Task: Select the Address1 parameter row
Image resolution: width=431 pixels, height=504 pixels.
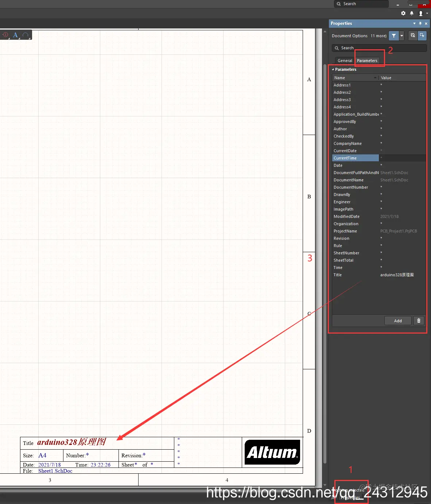Action: click(379, 85)
